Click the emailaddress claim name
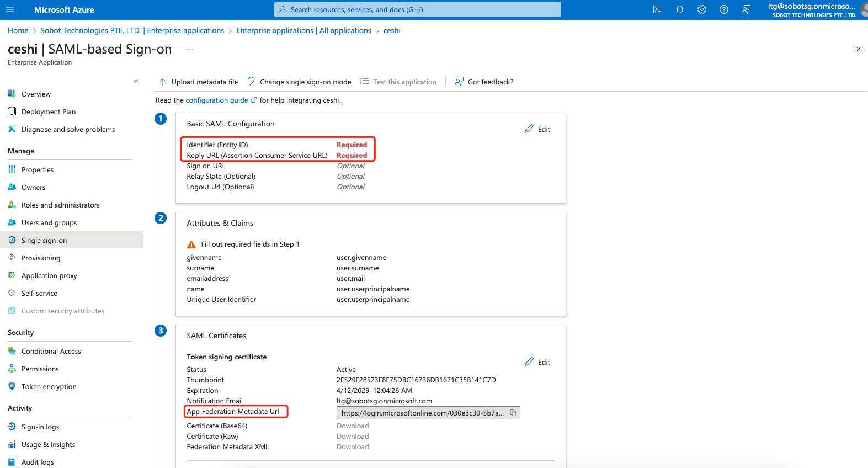The image size is (868, 468). point(207,278)
